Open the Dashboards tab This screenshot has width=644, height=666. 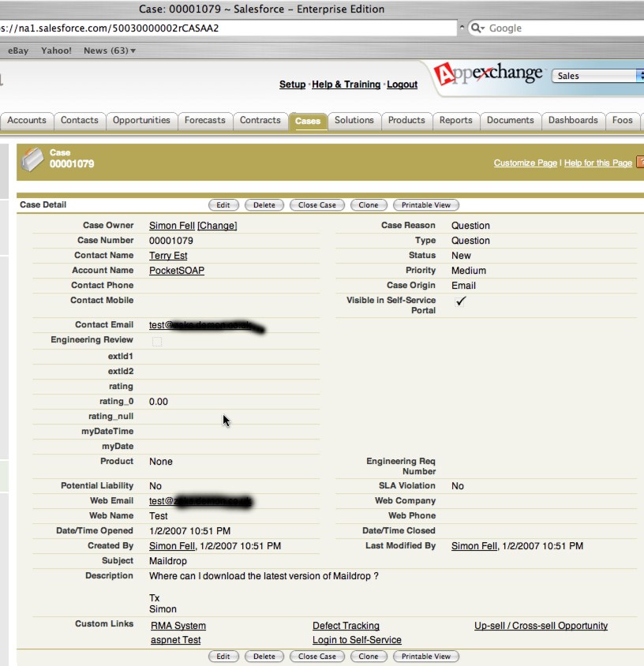coord(573,120)
